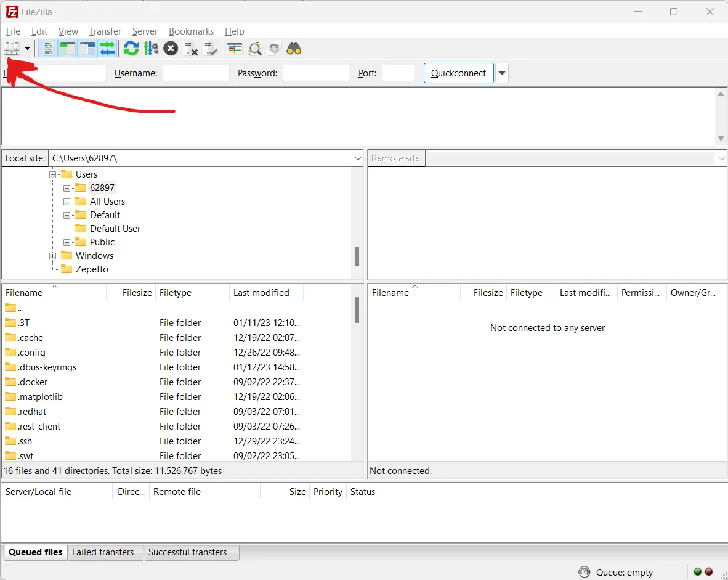Open the Site Manager icon

pos(12,48)
